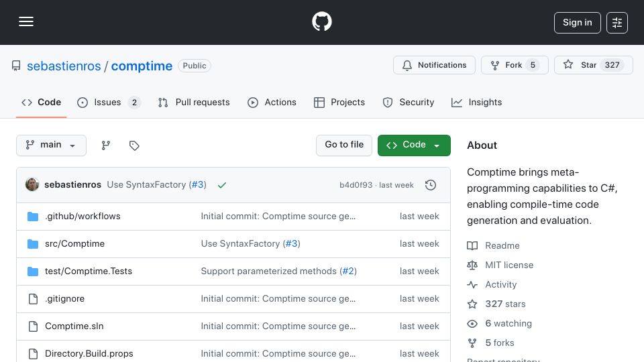
Task: Open Notifications for this repository
Action: tap(434, 65)
